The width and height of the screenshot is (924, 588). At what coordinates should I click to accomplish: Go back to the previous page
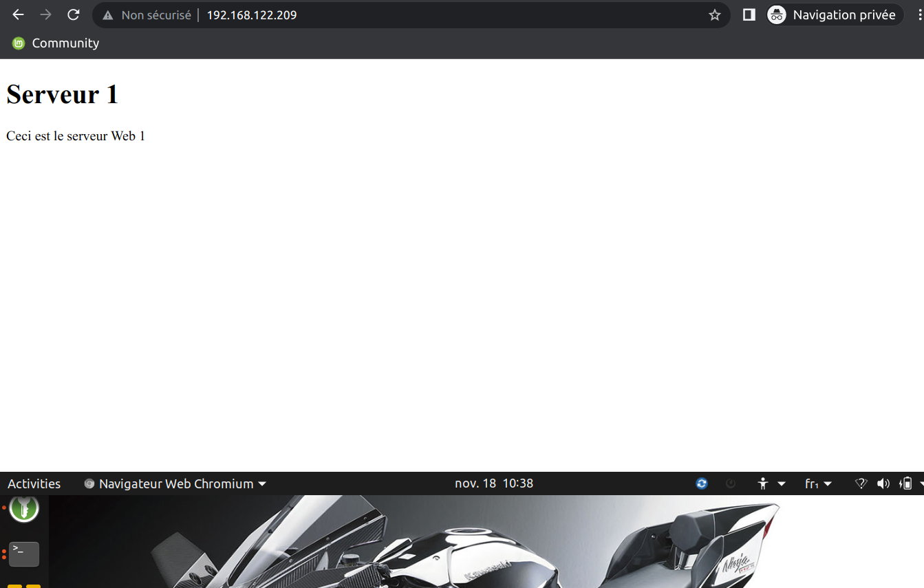coord(19,14)
